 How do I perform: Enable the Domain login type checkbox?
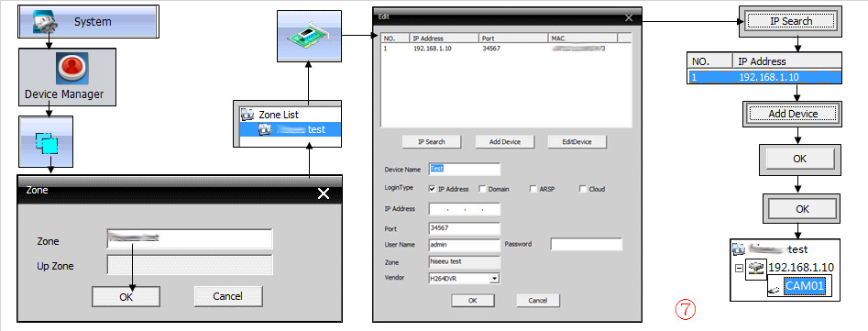pyautogui.click(x=481, y=189)
